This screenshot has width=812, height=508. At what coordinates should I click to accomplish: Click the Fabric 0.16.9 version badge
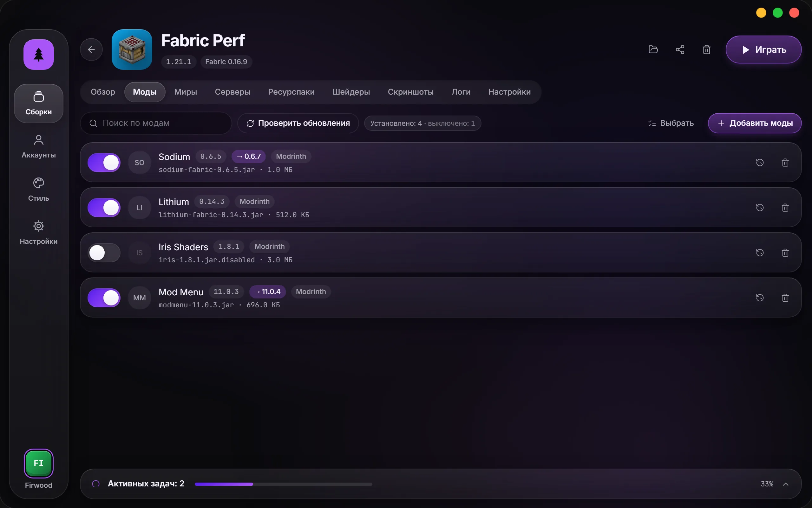226,62
